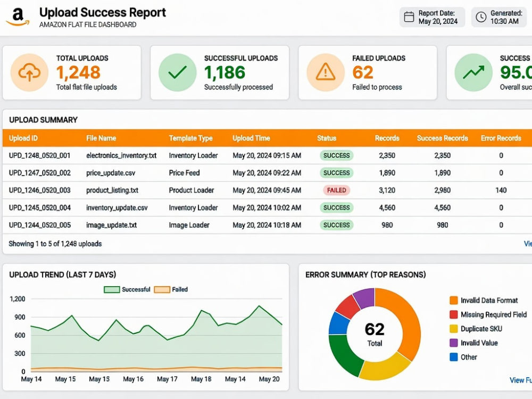The width and height of the screenshot is (532, 399).
Task: Click the purple Invalid Value legend swatch
Action: [x=454, y=343]
